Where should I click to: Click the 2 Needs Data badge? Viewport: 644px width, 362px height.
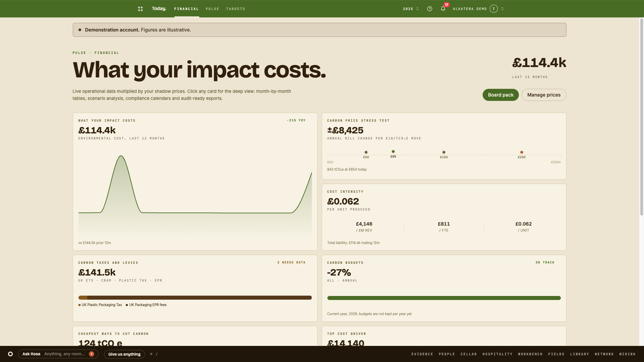(x=291, y=262)
